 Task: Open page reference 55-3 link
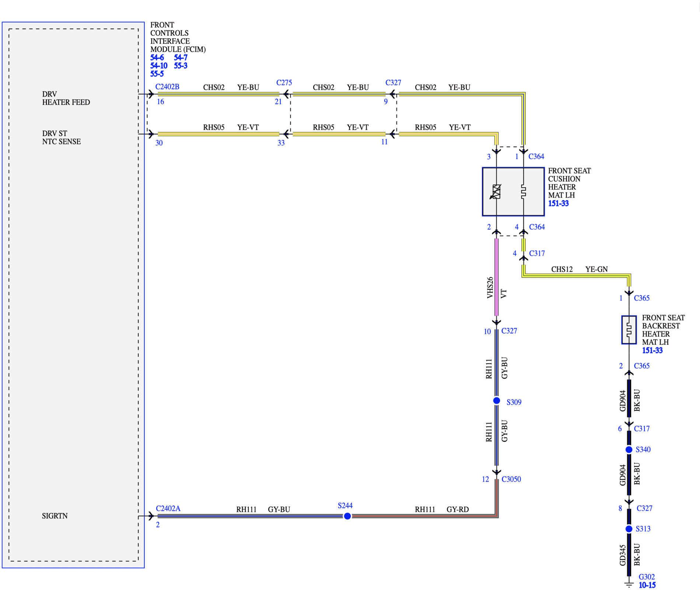181,66
